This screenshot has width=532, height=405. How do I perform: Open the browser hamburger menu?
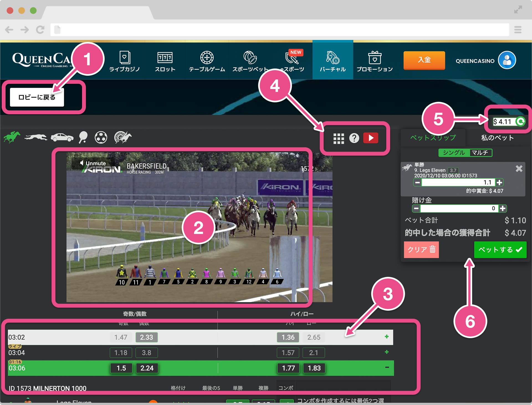click(x=518, y=30)
